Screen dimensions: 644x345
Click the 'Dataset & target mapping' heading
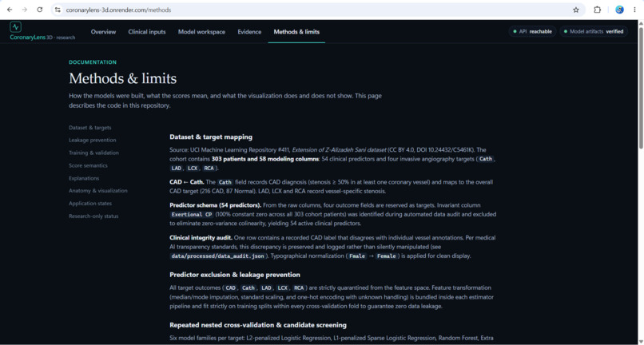coord(211,137)
